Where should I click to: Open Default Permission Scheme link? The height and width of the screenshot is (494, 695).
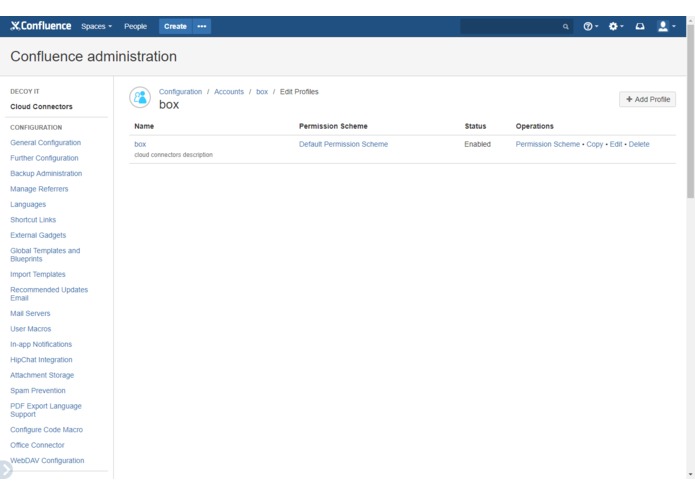pyautogui.click(x=344, y=144)
